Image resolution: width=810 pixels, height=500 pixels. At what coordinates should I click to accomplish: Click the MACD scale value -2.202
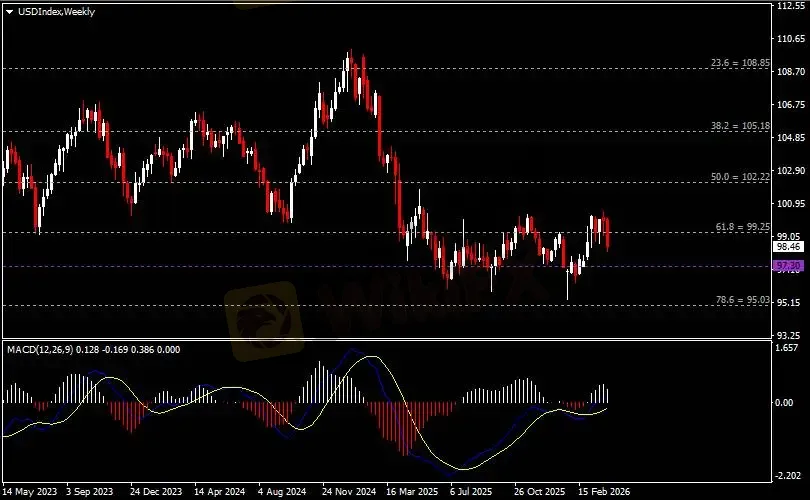(x=789, y=476)
